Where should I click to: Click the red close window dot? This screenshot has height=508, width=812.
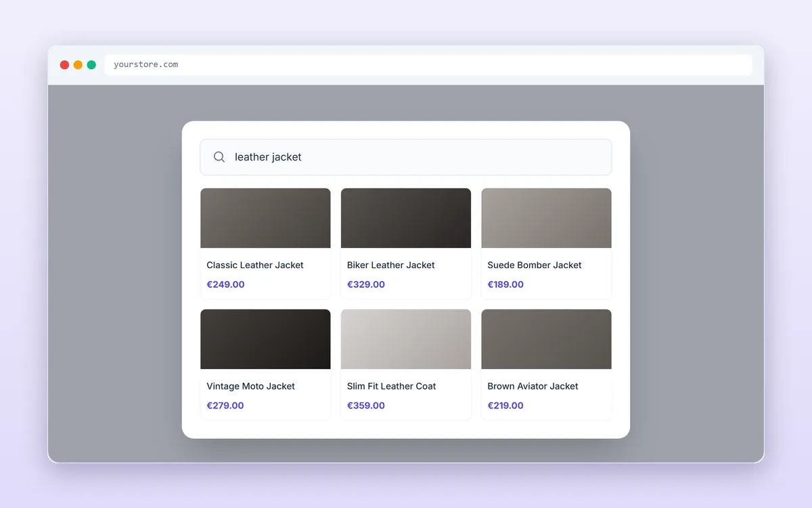tap(64, 65)
